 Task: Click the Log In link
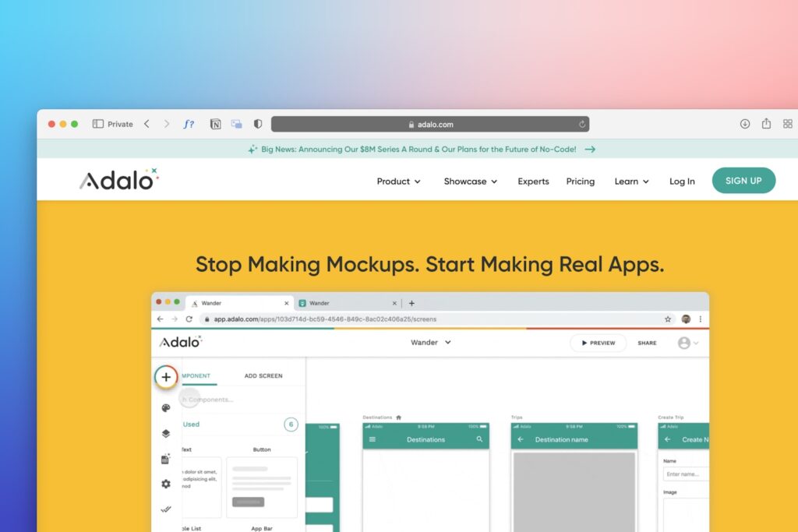[682, 181]
